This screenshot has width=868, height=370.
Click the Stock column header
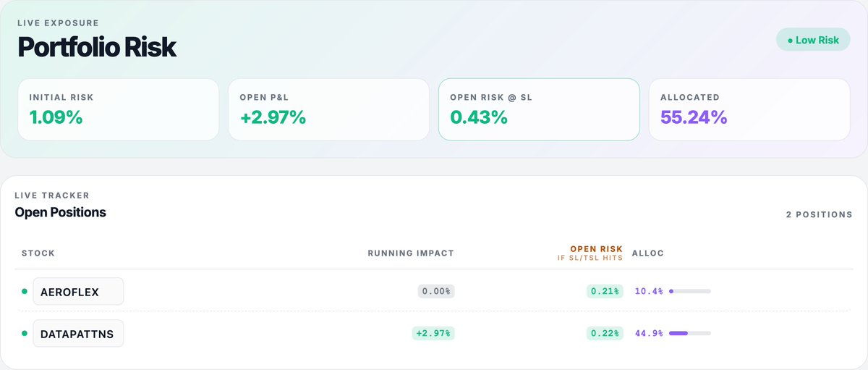click(38, 253)
